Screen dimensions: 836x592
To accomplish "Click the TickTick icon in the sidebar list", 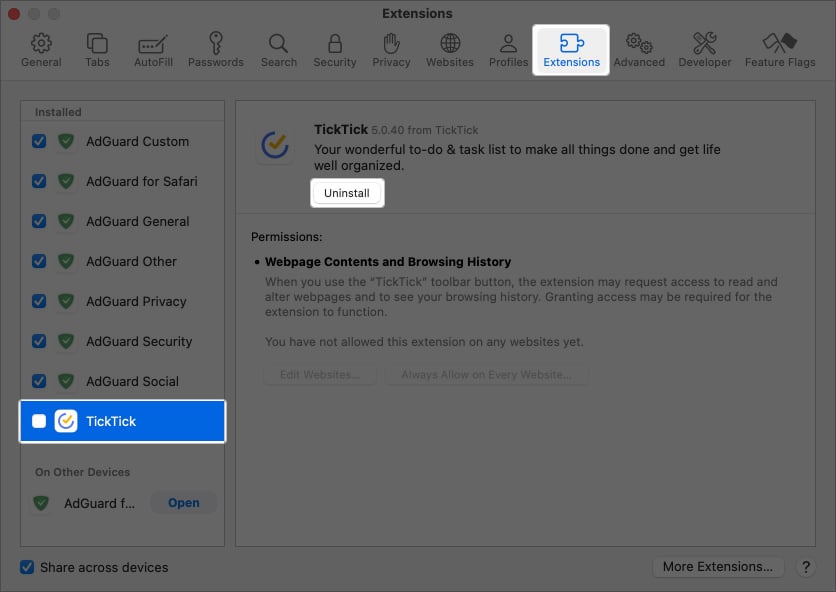I will point(66,421).
